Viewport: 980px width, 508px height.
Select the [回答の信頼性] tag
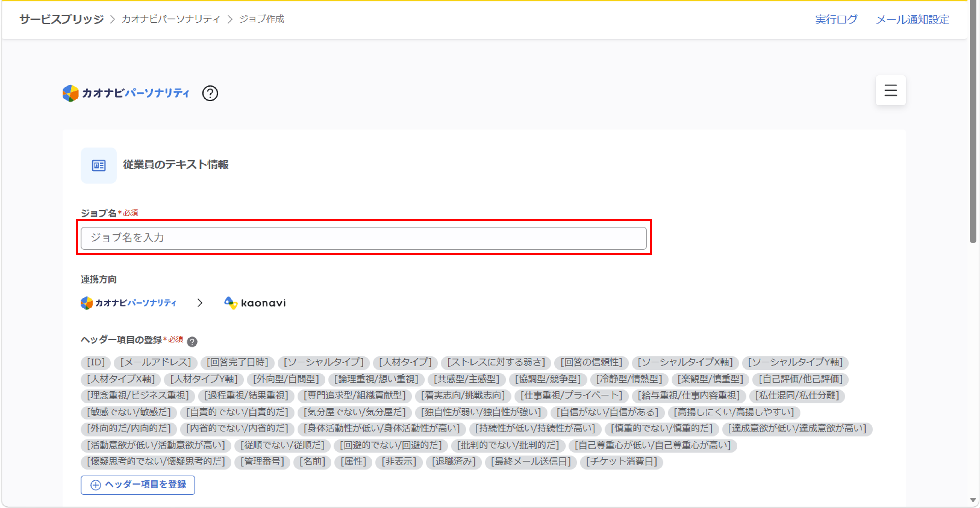pos(592,362)
